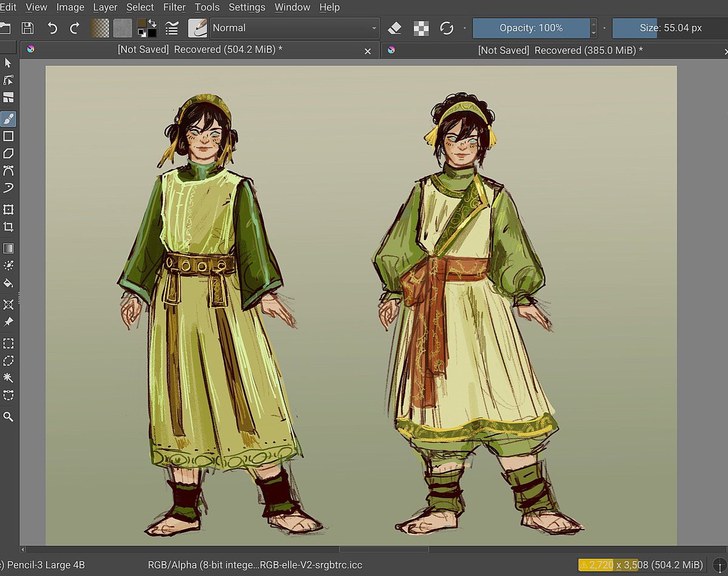Viewport: 728px width, 576px height.
Task: Switch to the Recovered (504.2 MiB) tab
Action: pyautogui.click(x=200, y=50)
